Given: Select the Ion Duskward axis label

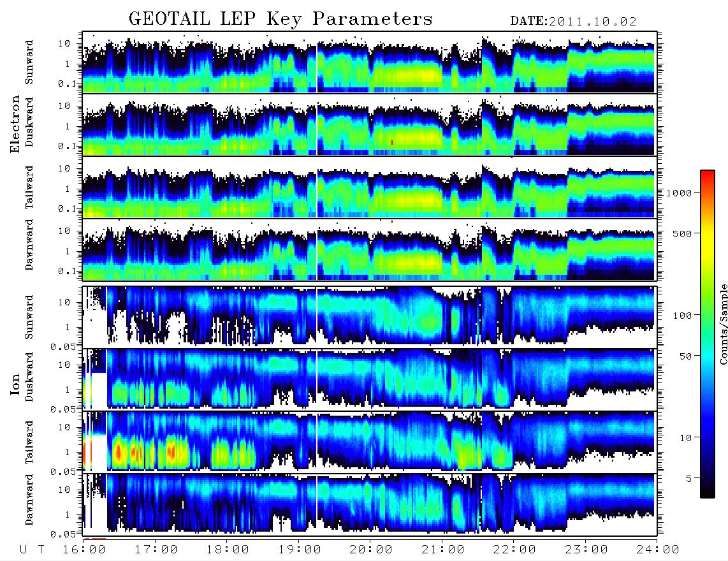Looking at the screenshot, I should [29, 377].
